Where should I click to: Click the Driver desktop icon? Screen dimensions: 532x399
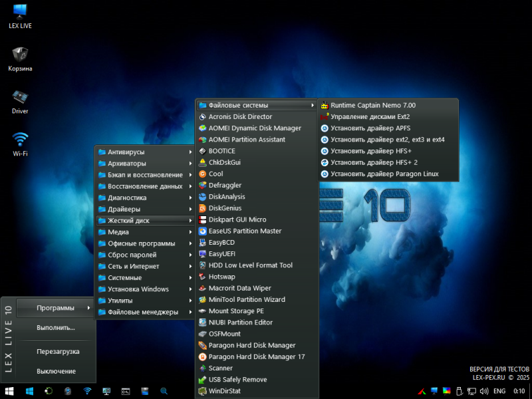(x=20, y=97)
